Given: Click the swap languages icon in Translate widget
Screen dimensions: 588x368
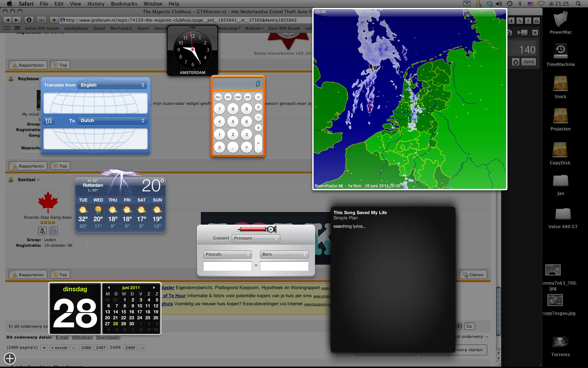Looking at the screenshot, I should pyautogui.click(x=49, y=121).
